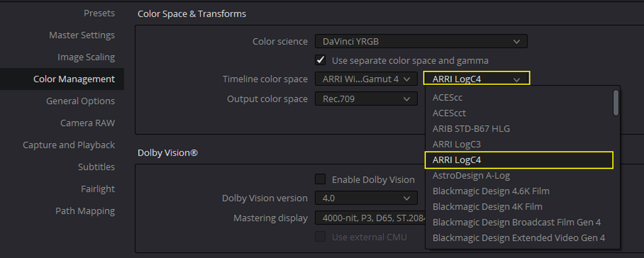Open the Timeline color space gamut dropdown
Screen dimensions: 644x258
(366, 79)
